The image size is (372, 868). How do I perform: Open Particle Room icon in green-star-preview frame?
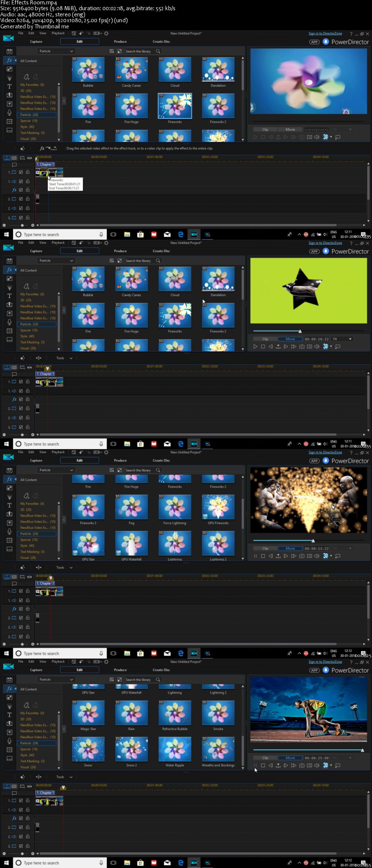tap(9, 287)
